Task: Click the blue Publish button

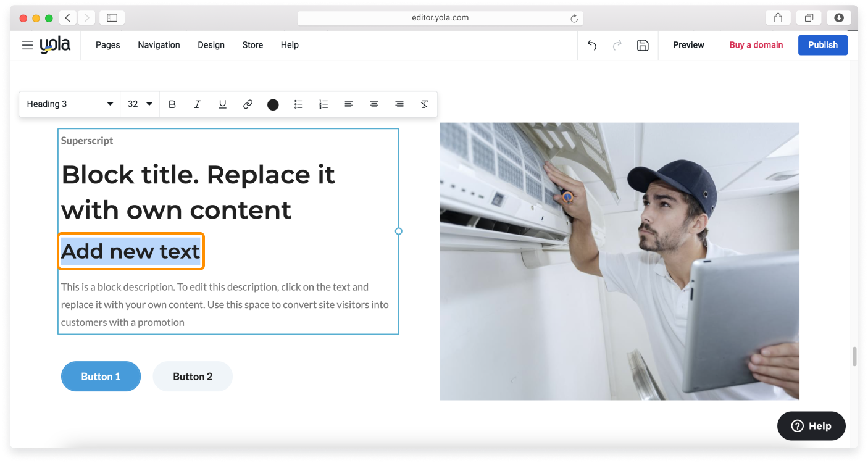Action: click(822, 45)
